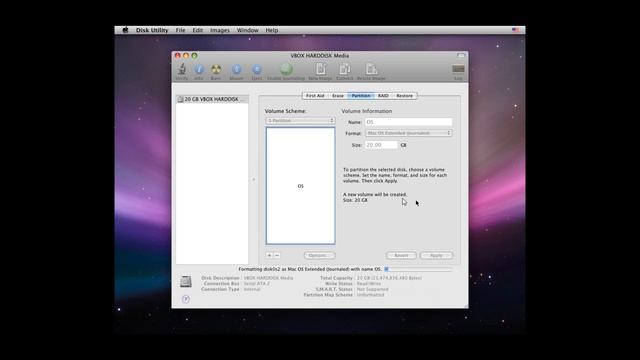Open the Edit menu
Screen dimensions: 640x360
[x=198, y=30]
